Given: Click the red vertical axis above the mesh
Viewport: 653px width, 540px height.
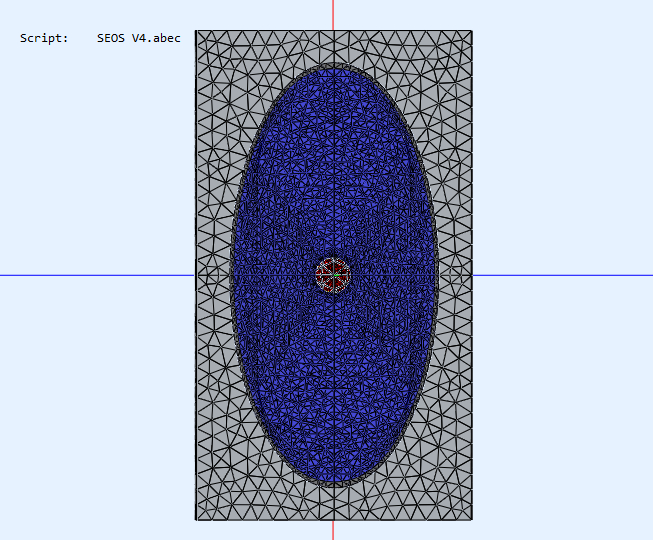Looking at the screenshot, I should [x=333, y=14].
